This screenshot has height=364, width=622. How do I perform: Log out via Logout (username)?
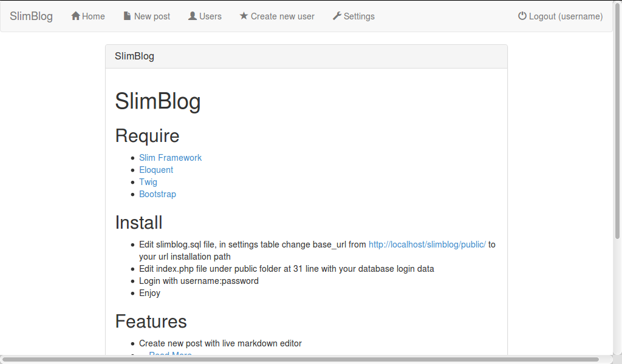coord(560,16)
